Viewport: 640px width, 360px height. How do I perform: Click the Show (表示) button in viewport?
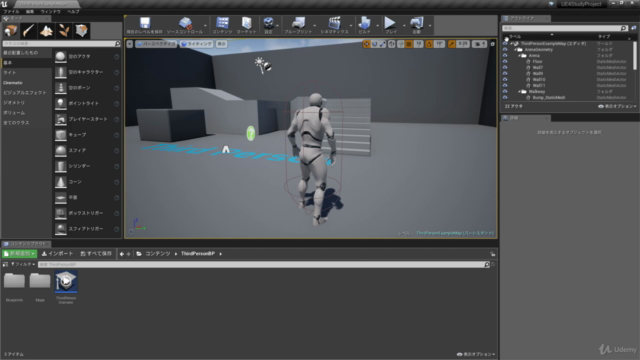[x=221, y=44]
